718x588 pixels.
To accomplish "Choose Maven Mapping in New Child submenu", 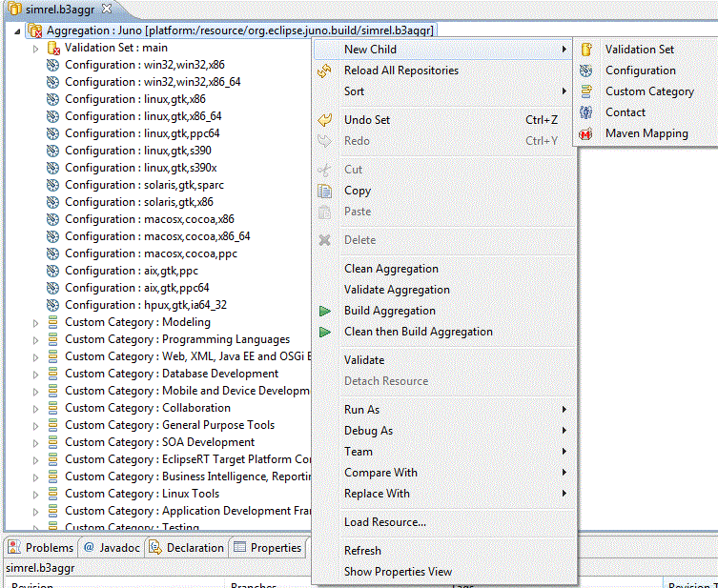I will 646,133.
